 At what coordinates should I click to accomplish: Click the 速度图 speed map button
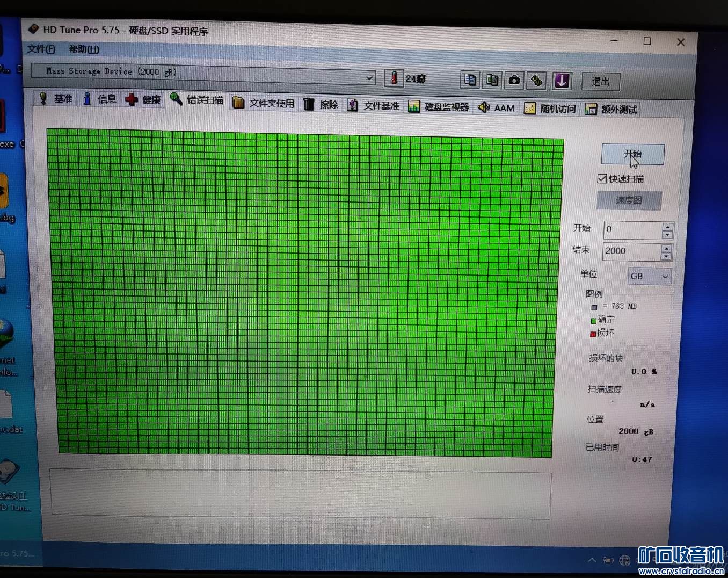click(629, 200)
